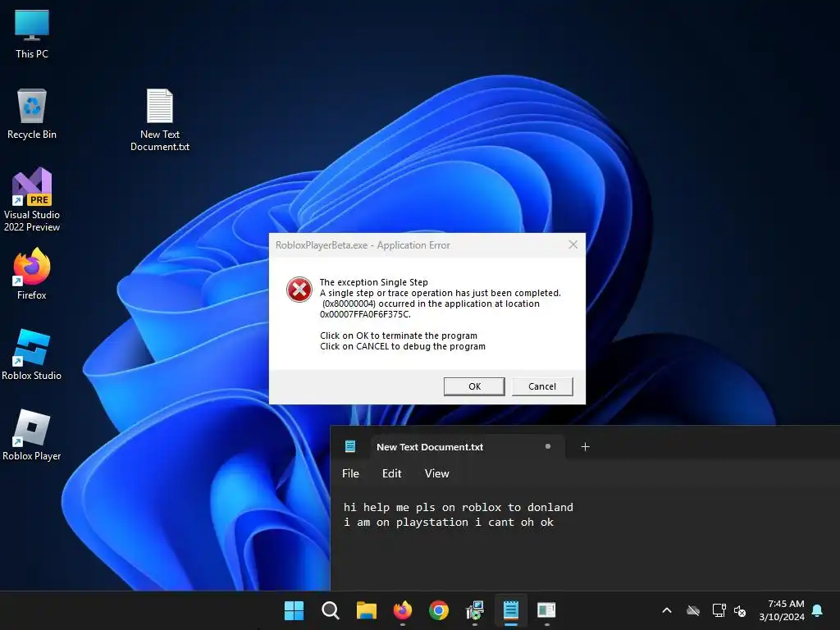Click into the Notepad text after 'oh ok'
Viewport: 840px width, 630px height.
tap(555, 523)
